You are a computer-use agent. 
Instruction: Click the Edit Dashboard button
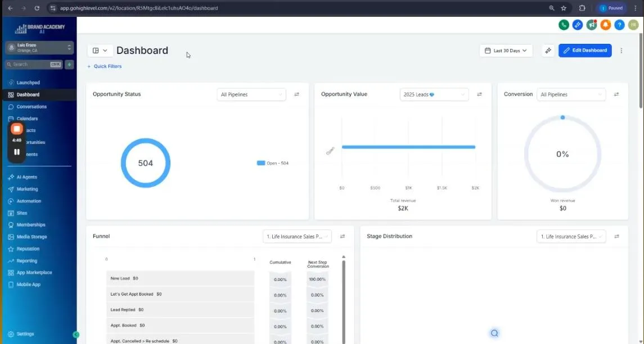point(585,51)
